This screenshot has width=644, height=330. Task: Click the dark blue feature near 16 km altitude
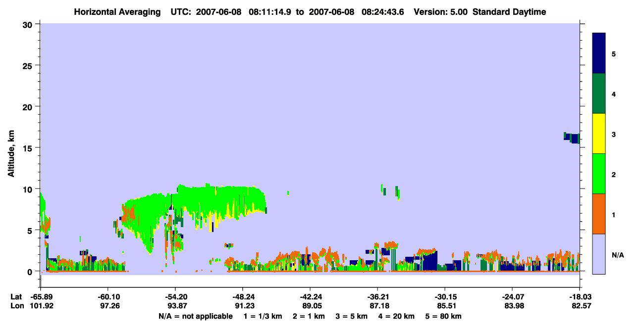572,138
